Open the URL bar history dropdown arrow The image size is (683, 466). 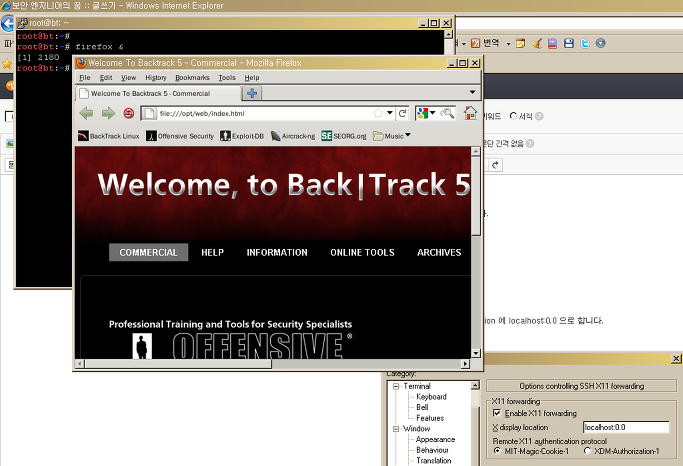click(389, 113)
